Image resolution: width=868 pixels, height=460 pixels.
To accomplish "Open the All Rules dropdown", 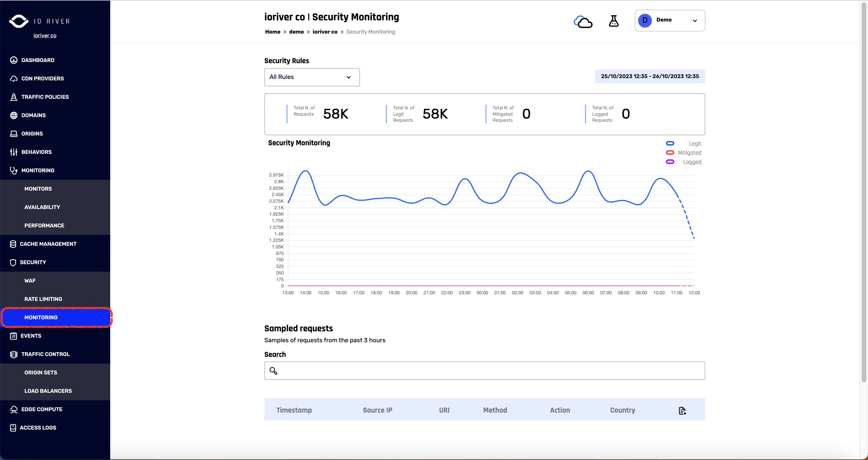I will click(x=312, y=77).
